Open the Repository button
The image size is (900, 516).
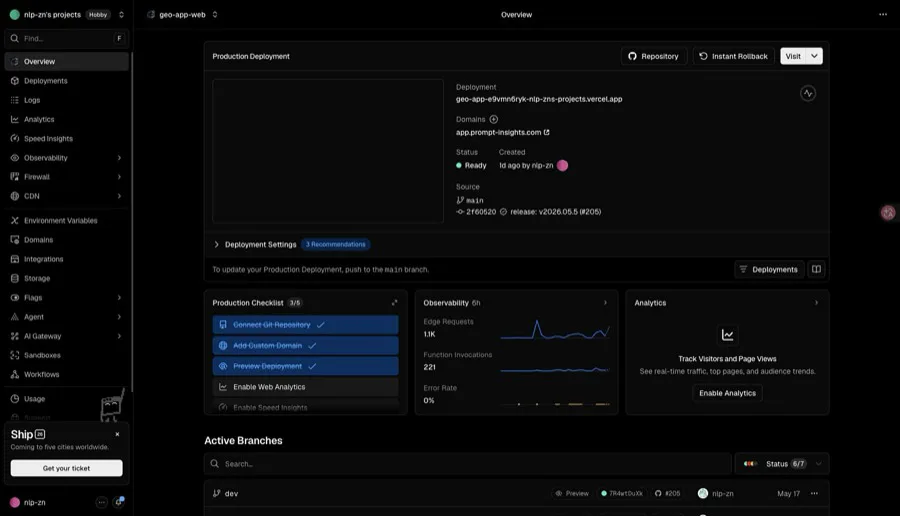[x=654, y=56]
